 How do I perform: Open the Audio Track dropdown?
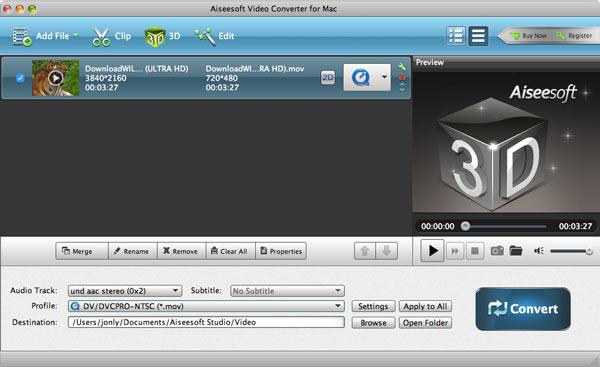point(125,291)
